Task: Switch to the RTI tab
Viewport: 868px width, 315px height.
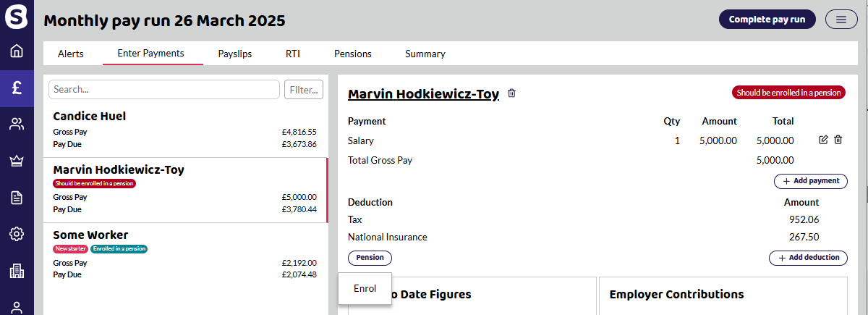Action: pos(293,54)
